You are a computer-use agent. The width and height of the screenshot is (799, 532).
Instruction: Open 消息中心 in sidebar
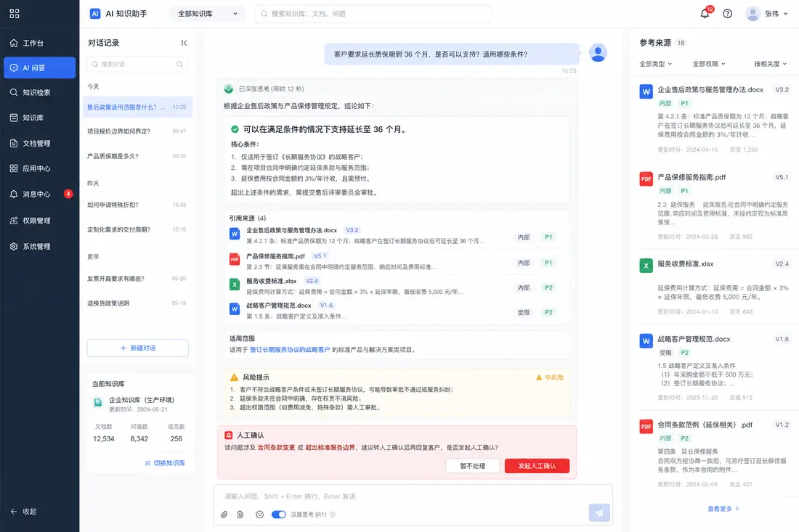pos(40,194)
